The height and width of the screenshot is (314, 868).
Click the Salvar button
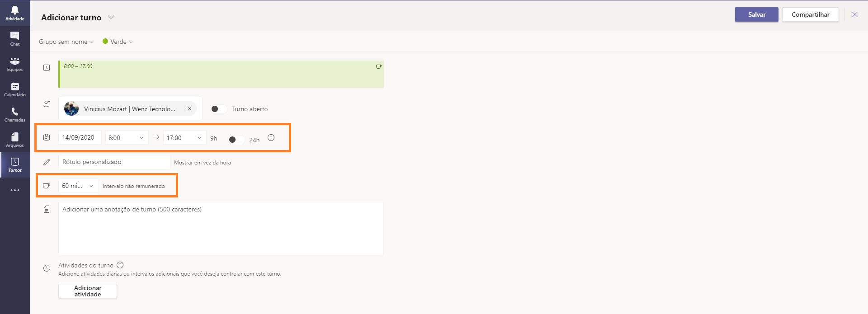(756, 14)
